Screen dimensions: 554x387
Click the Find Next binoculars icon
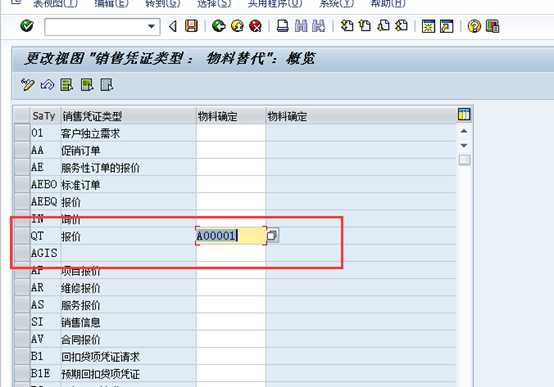click(x=319, y=26)
